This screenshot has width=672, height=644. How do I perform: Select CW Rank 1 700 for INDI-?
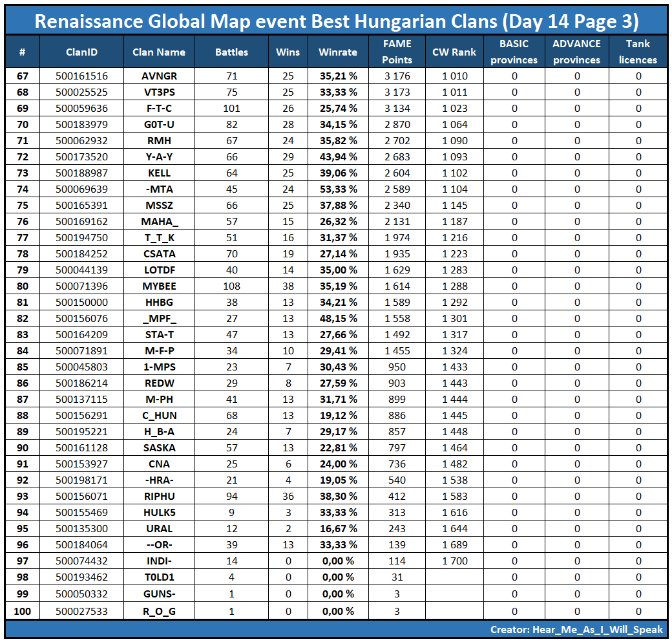tap(455, 561)
